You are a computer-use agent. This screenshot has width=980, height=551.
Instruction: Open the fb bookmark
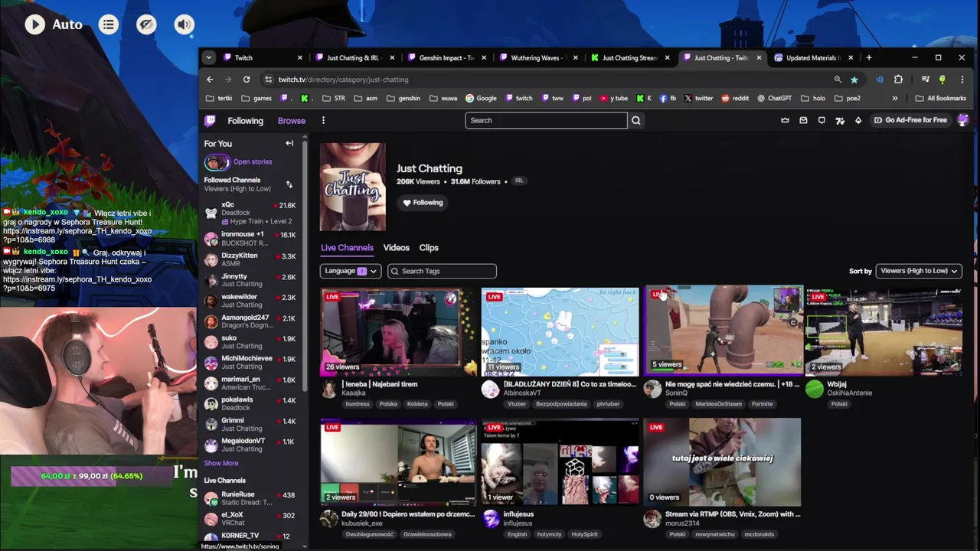click(668, 98)
